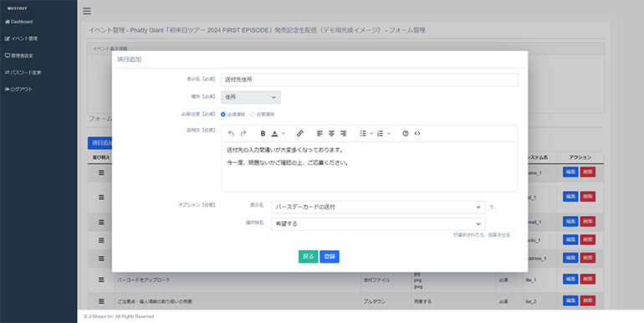Align description text to the right
The height and width of the screenshot is (323, 644).
coord(344,134)
